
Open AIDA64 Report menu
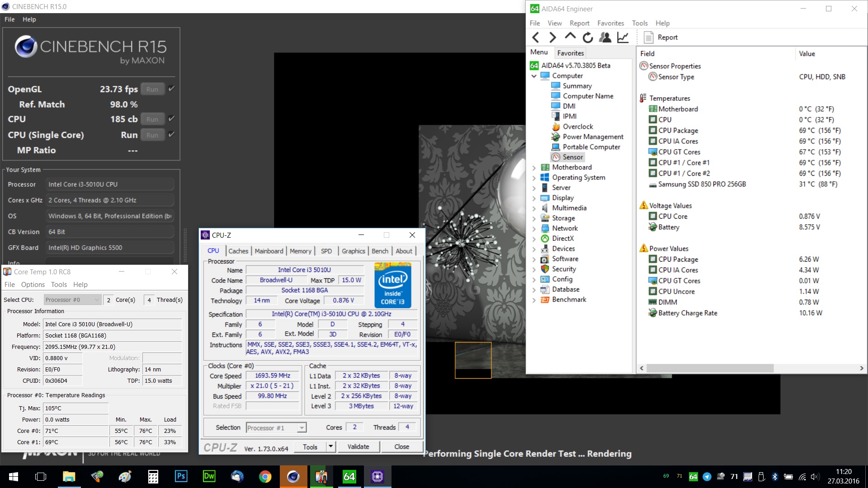coord(579,23)
